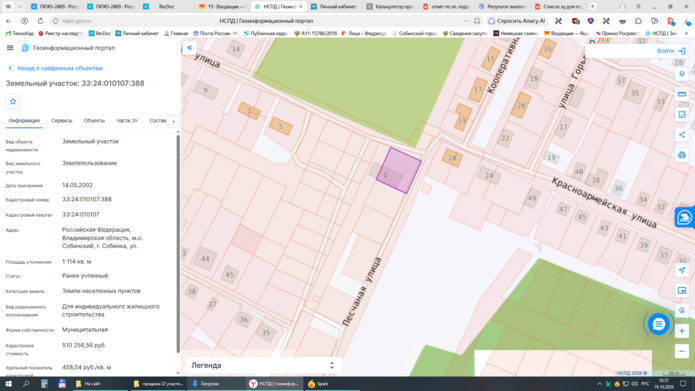Switch to the Части ЗУ tab
The image size is (695, 391).
click(127, 121)
